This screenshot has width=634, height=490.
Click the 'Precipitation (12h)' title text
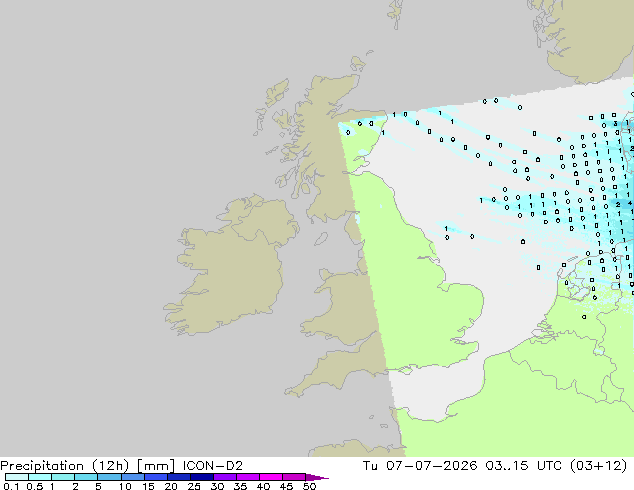click(x=65, y=466)
